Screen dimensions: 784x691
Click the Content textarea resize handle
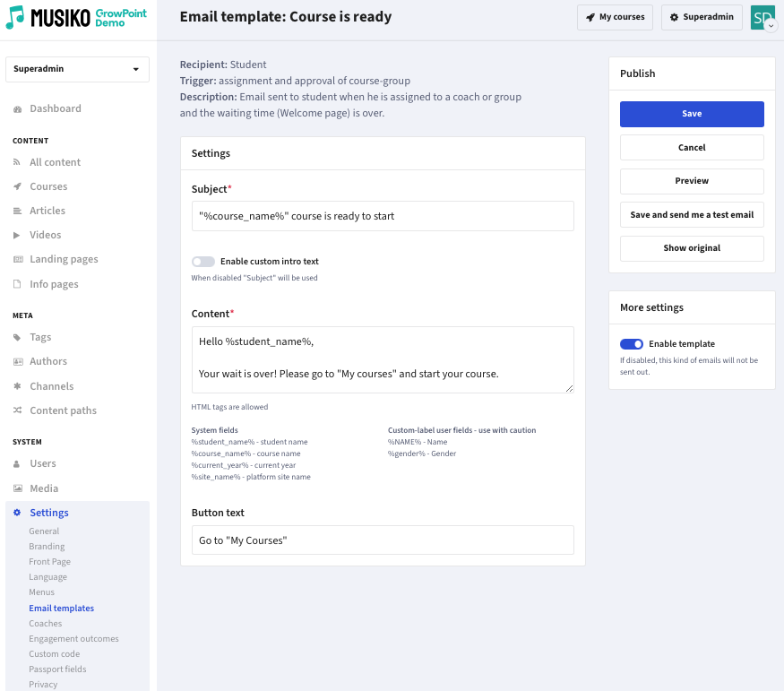coord(570,388)
